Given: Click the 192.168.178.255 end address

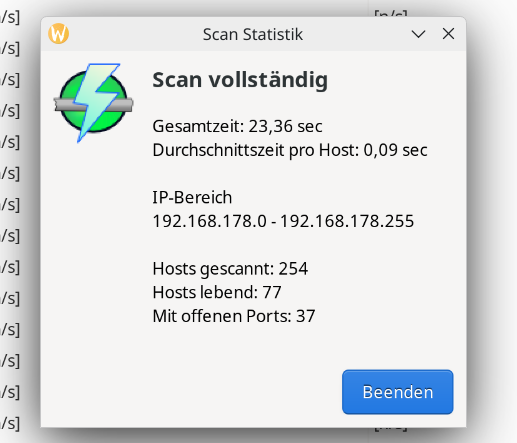Looking at the screenshot, I should 347,221.
